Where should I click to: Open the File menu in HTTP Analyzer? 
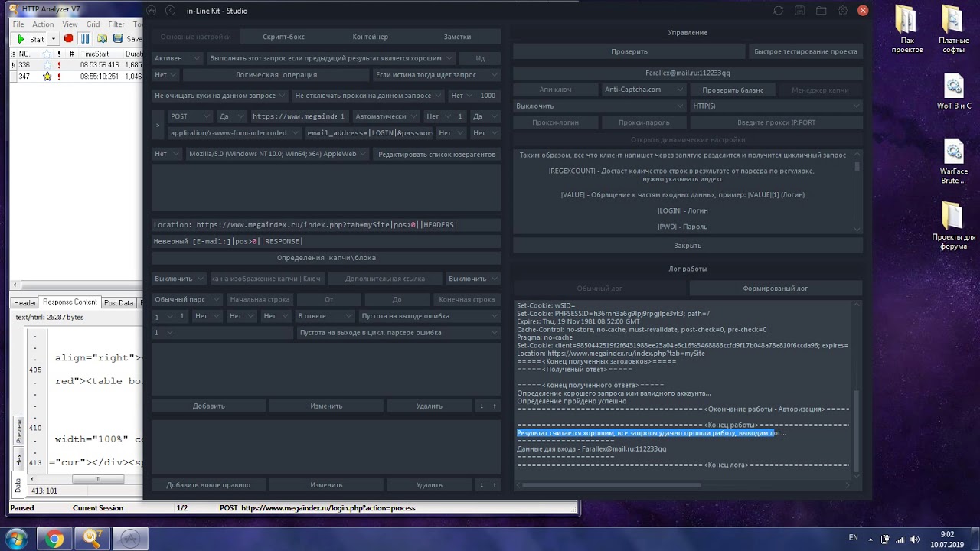tap(18, 24)
